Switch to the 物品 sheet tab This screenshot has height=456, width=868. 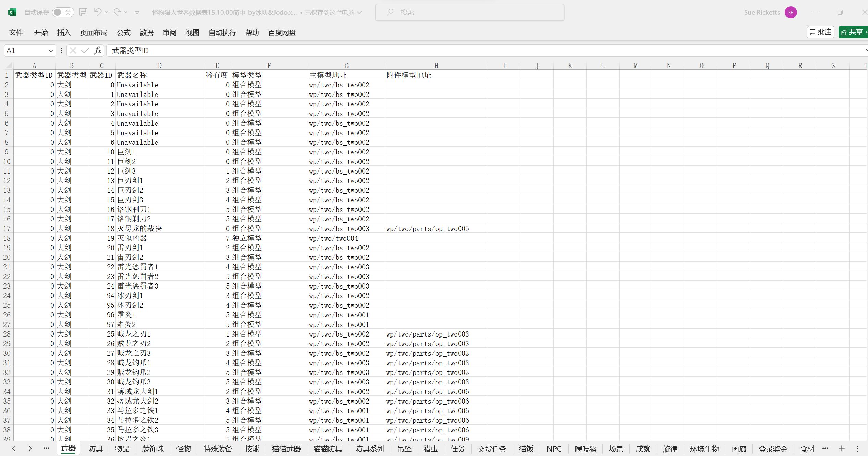[122, 449]
